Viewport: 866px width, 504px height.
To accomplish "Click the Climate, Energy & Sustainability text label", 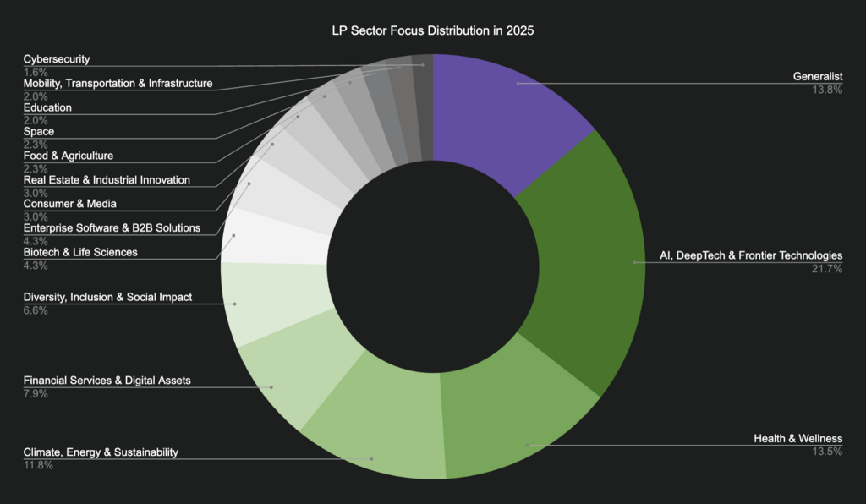I will tap(101, 452).
